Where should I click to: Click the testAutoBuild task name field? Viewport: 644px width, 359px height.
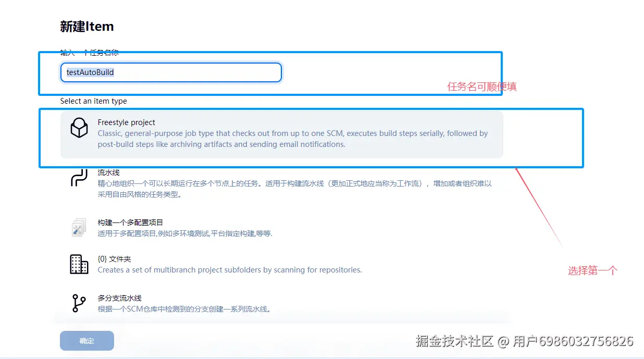click(171, 72)
